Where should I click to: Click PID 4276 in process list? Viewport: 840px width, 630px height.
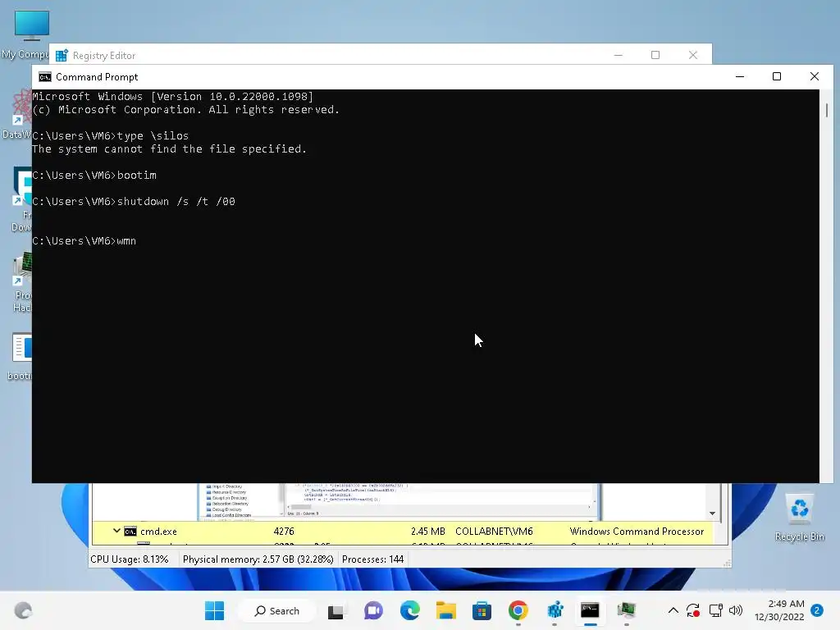tap(283, 532)
